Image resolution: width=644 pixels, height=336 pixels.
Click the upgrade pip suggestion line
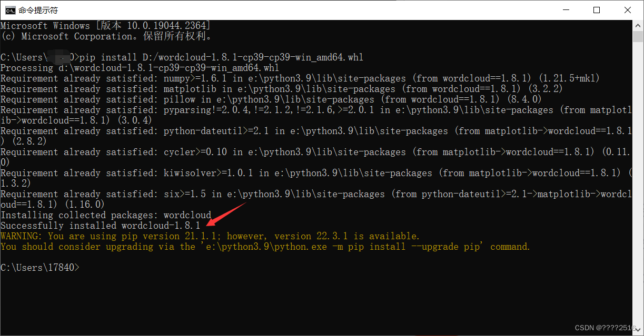coord(265,247)
